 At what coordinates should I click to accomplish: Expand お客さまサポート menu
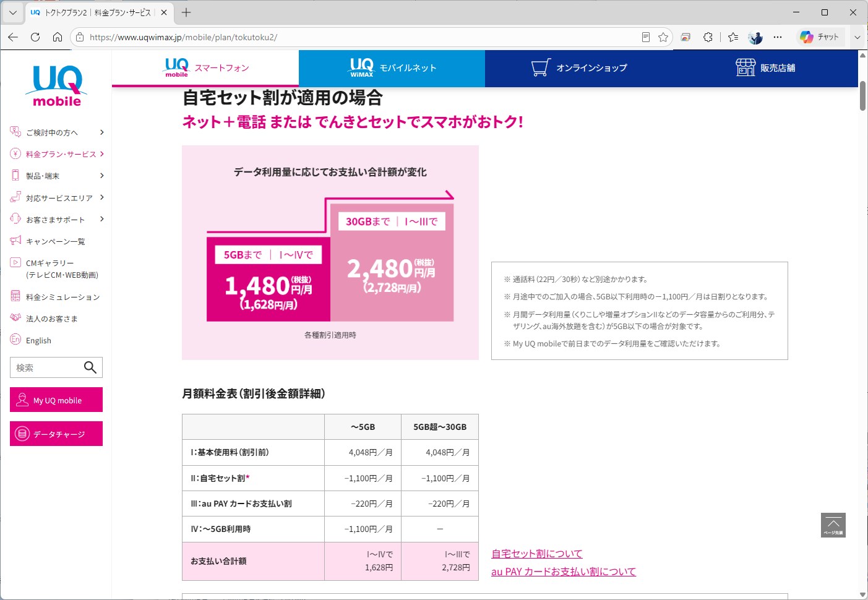56,220
